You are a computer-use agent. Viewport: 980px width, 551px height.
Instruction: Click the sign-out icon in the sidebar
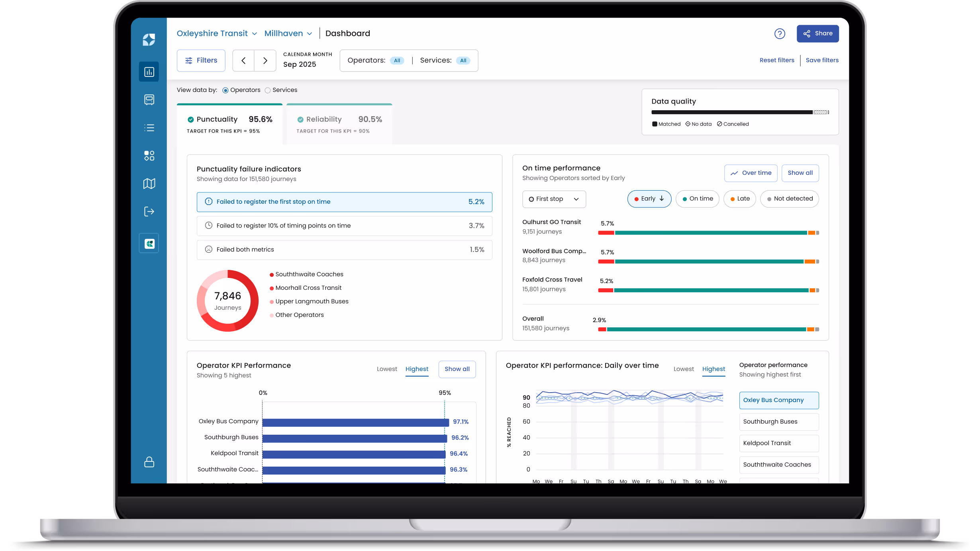(149, 211)
